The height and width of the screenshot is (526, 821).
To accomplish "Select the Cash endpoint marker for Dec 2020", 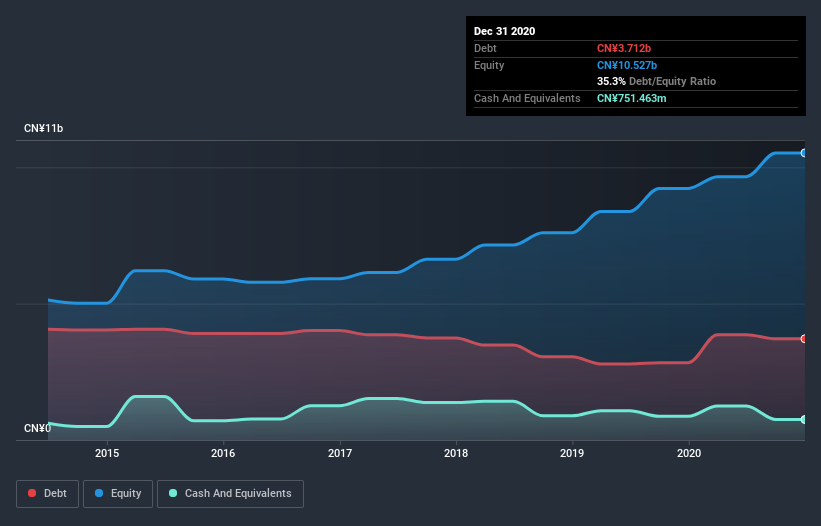I will 804,419.
